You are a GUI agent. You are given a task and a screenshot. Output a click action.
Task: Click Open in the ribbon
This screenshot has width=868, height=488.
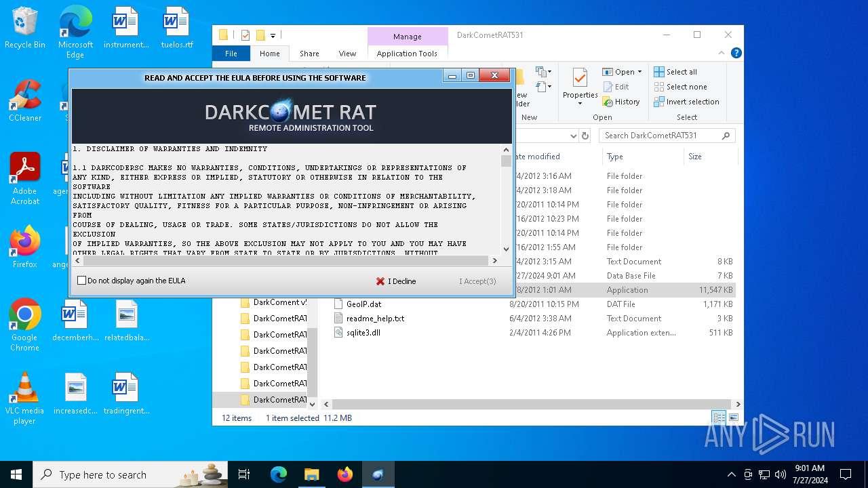(x=618, y=72)
